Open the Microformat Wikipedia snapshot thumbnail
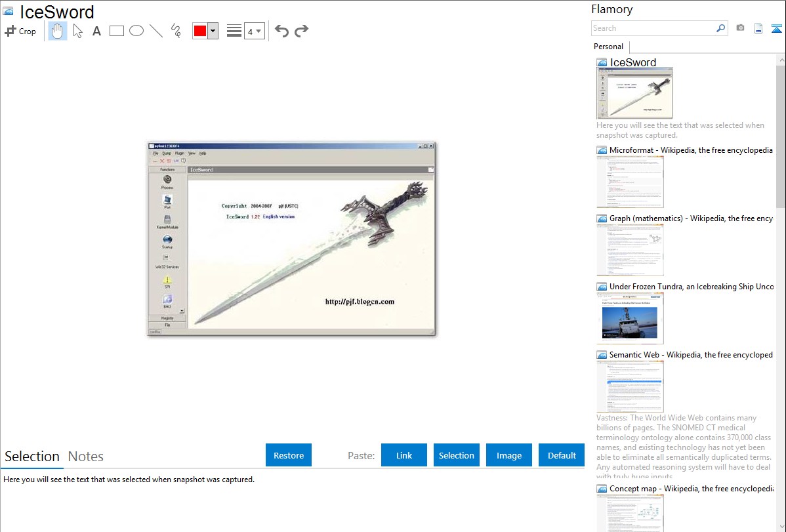Viewport: 786px width, 532px height. (x=630, y=182)
